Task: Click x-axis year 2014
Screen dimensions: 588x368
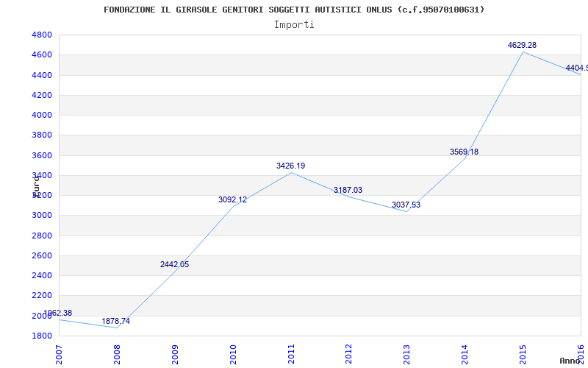Action: [465, 355]
